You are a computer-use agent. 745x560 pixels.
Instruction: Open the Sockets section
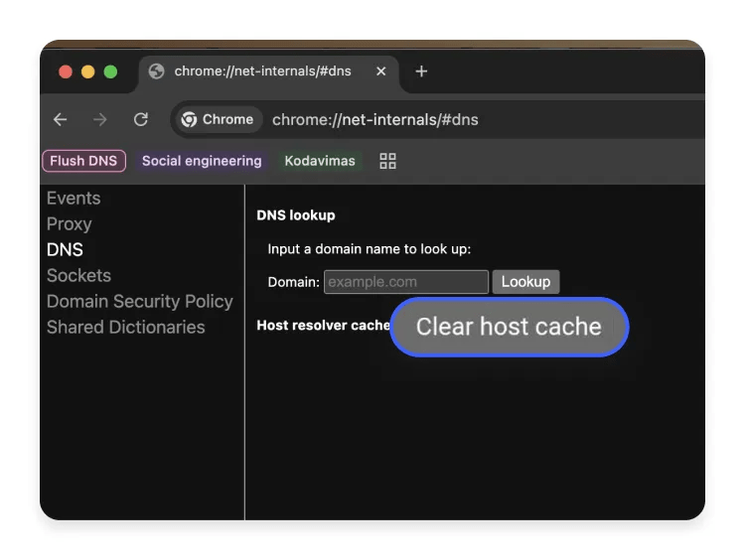tap(78, 276)
